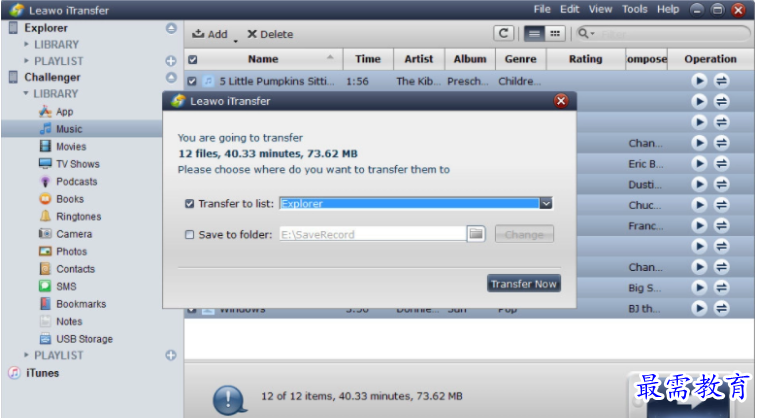Image resolution: width=758 pixels, height=418 pixels.
Task: Sort by the Genre column header
Action: (521, 59)
